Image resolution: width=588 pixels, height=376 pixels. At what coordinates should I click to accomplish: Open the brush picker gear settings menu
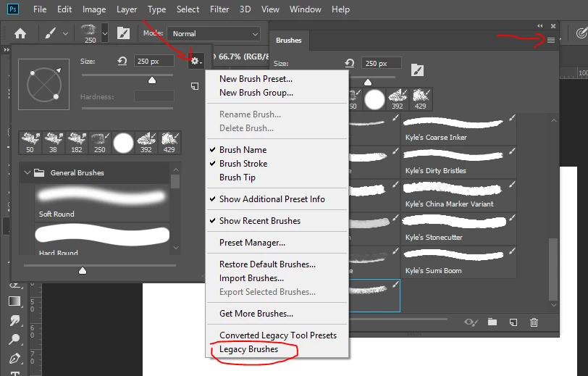[x=196, y=61]
